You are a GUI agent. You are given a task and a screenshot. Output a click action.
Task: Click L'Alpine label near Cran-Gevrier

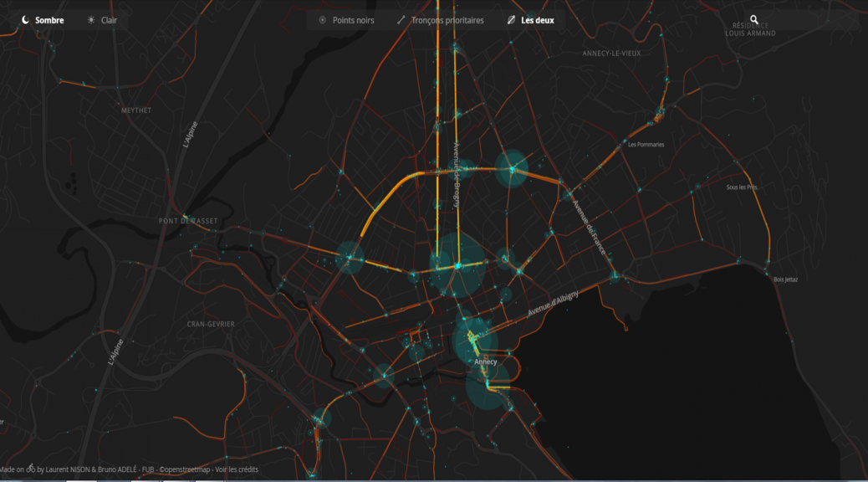click(x=115, y=351)
